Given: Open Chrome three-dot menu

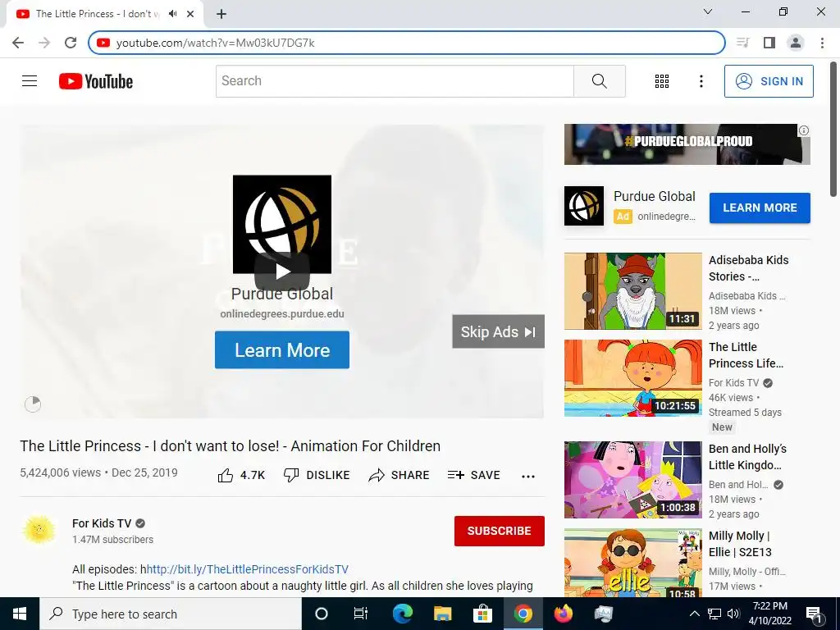Looking at the screenshot, I should [x=822, y=43].
